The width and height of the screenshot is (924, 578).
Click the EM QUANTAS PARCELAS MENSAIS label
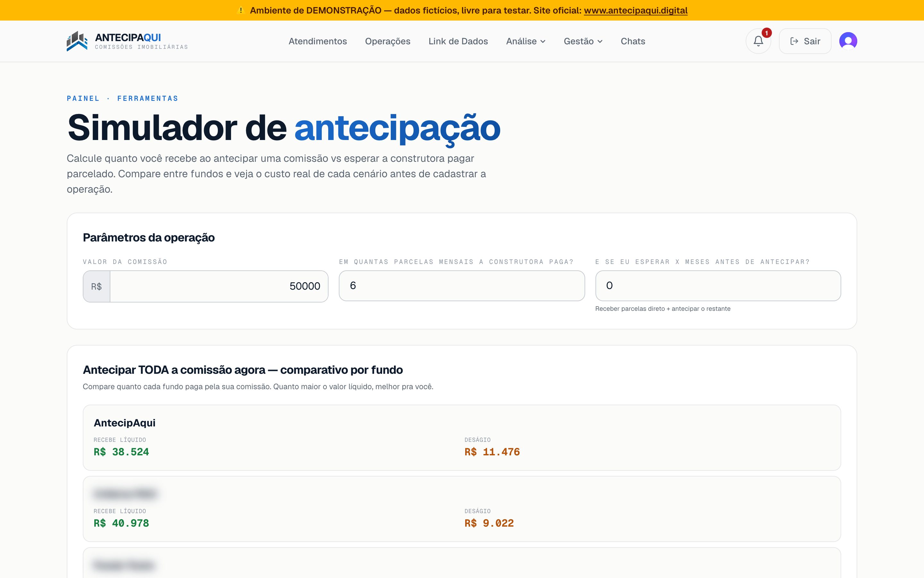456,262
